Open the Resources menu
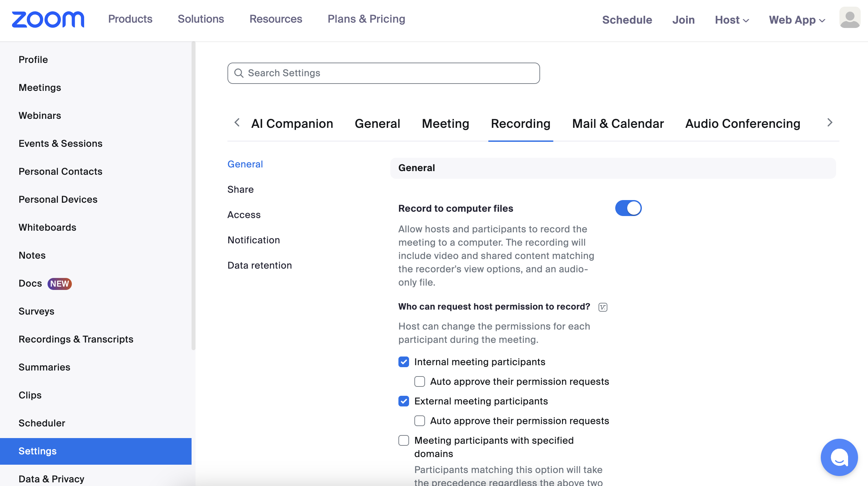868x486 pixels. (x=276, y=19)
